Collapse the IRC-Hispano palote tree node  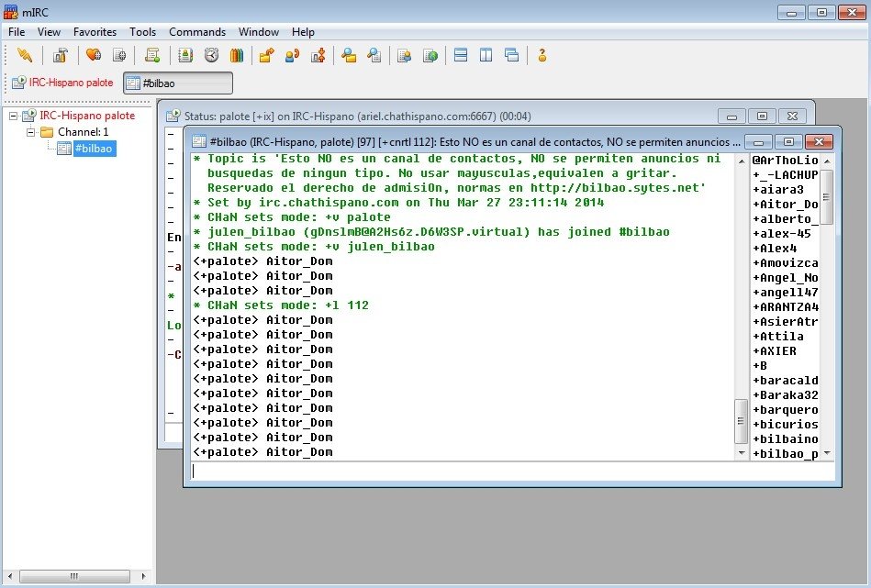pyautogui.click(x=14, y=116)
